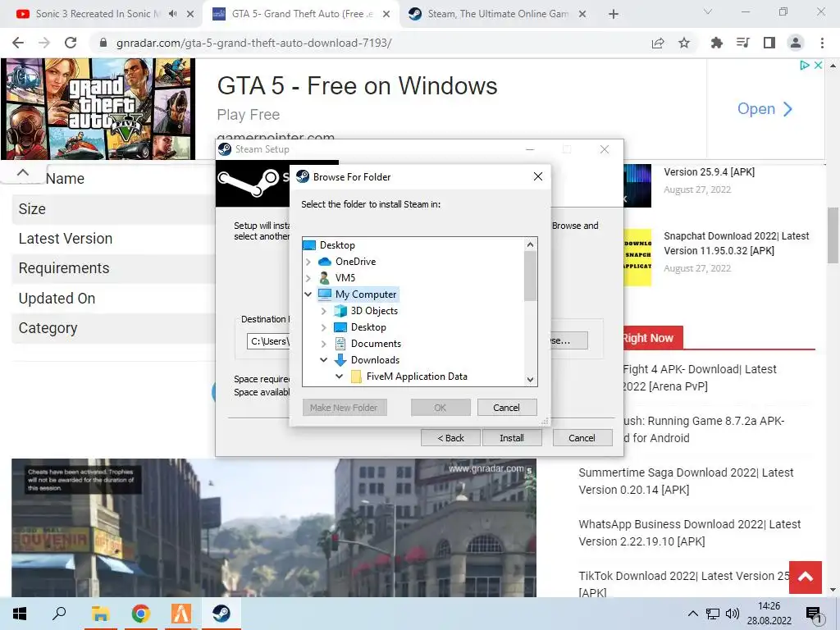
Task: Select the GTA 5 - Grand Theft Auto tab
Action: pyautogui.click(x=300, y=14)
